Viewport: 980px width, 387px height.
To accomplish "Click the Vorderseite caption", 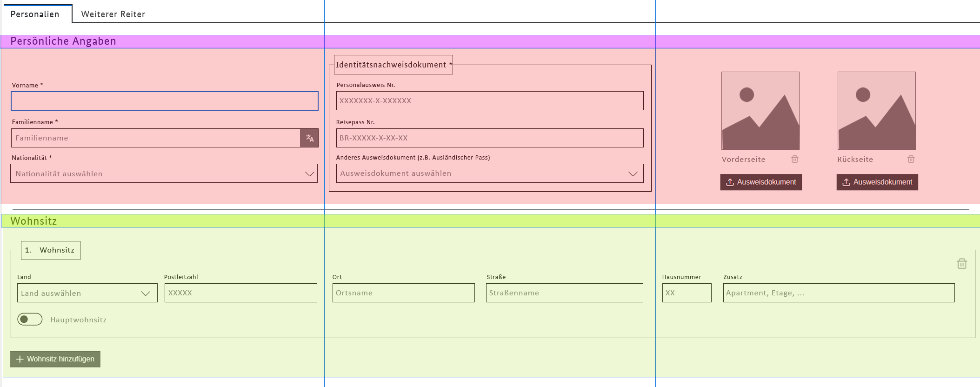I will pos(743,159).
